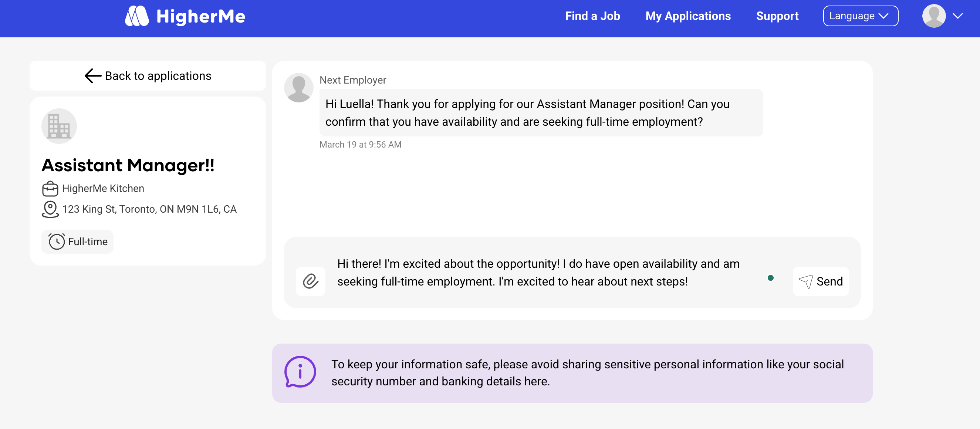The image size is (980, 429).
Task: Click the paper plane send icon
Action: 806,281
